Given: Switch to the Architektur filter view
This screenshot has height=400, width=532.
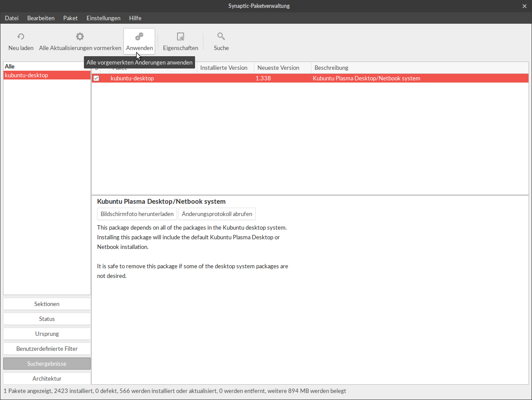Looking at the screenshot, I should [x=47, y=378].
